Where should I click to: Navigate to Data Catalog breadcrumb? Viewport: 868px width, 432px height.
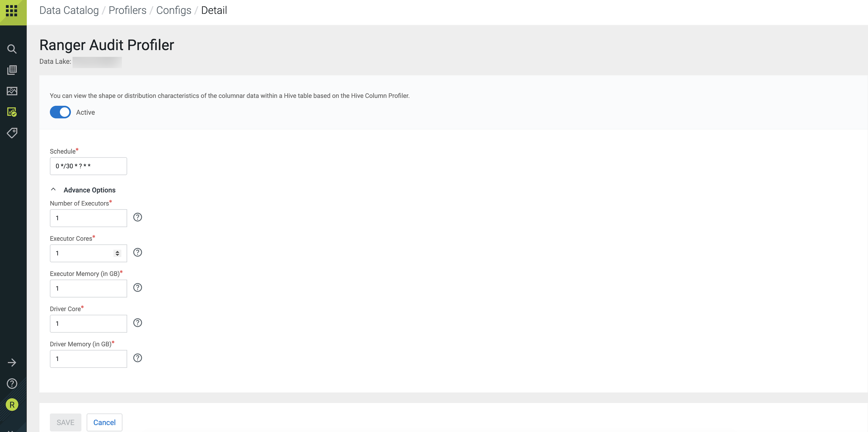point(69,10)
